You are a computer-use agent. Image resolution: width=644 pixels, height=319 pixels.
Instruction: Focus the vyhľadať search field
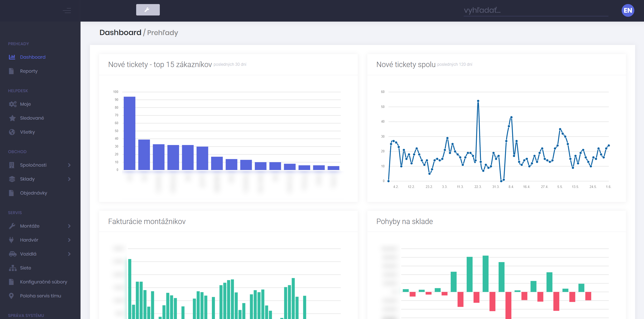(536, 10)
